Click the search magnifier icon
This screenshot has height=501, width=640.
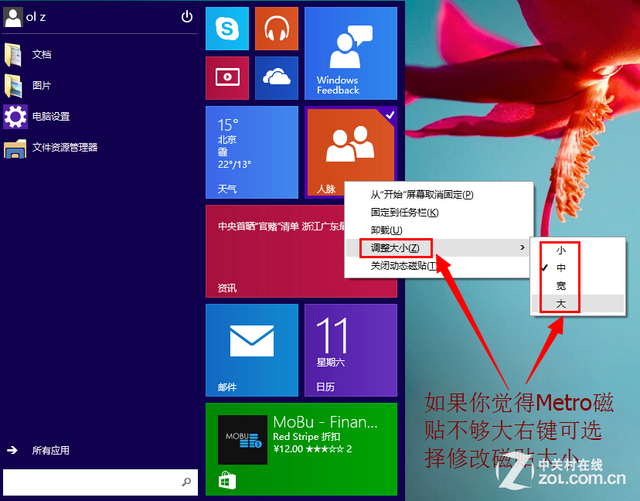click(187, 482)
